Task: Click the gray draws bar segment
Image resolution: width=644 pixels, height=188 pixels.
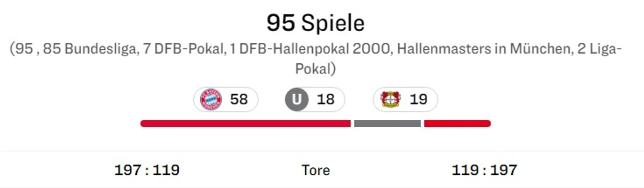Action: click(x=387, y=124)
